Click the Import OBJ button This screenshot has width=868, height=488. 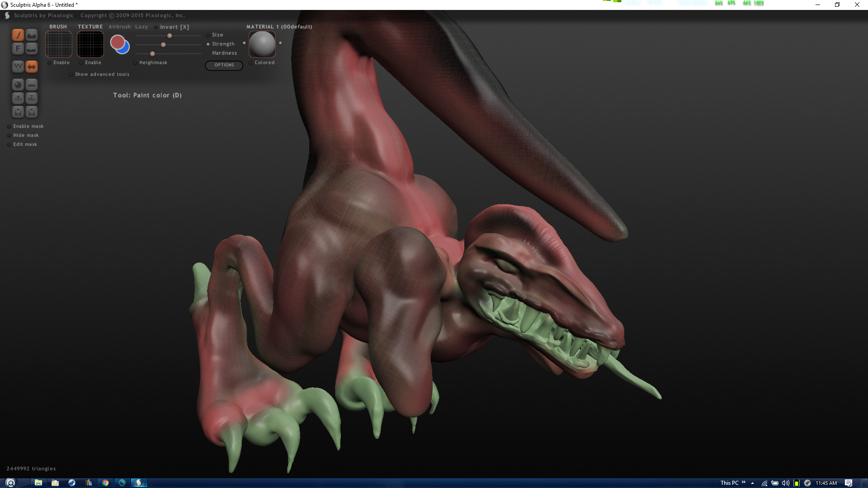tap(18, 99)
